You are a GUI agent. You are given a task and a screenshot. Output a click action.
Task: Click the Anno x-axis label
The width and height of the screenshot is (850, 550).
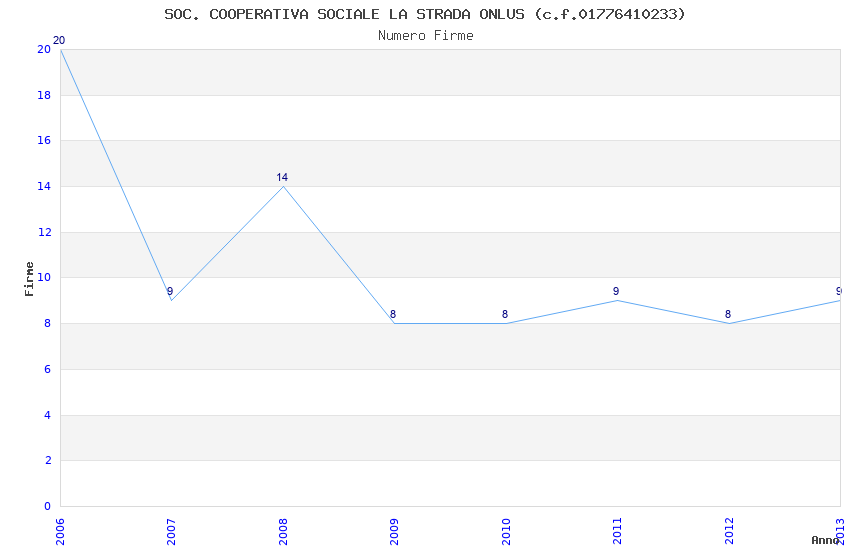tap(825, 540)
